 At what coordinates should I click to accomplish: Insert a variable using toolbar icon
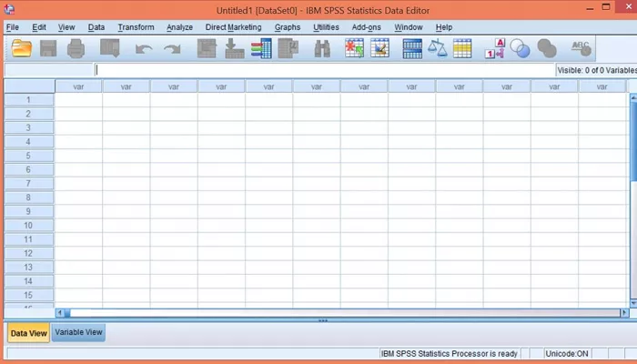(x=379, y=48)
